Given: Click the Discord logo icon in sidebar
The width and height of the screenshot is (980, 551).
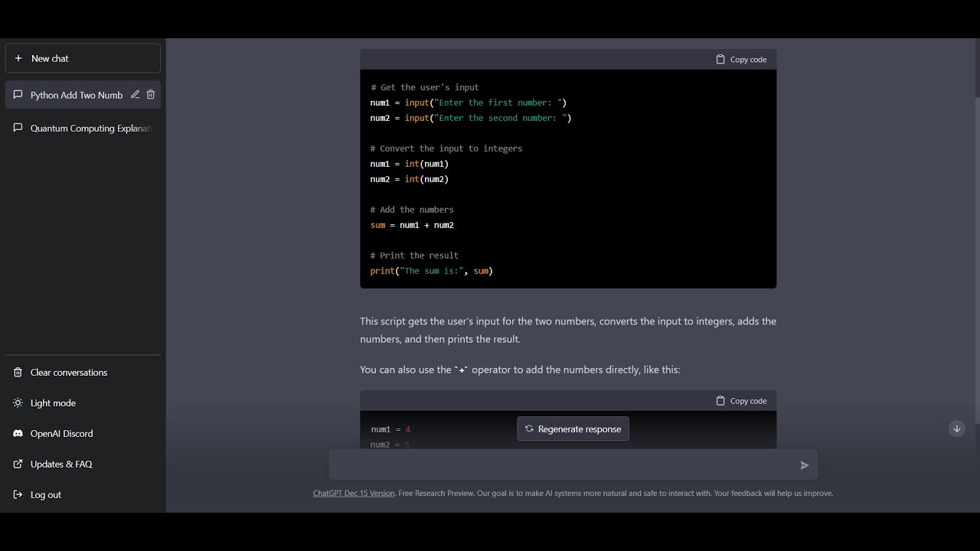Looking at the screenshot, I should 18,433.
